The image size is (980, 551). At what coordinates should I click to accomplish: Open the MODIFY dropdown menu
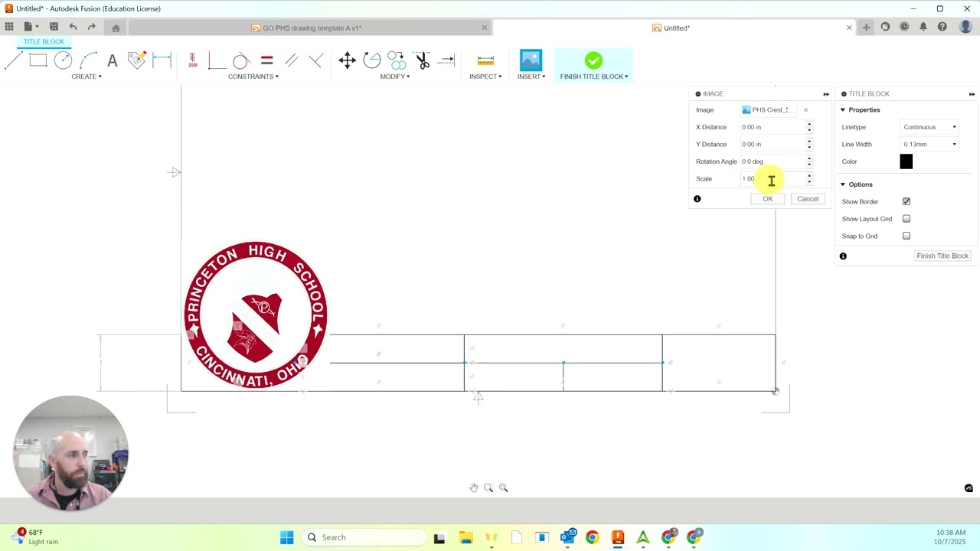(x=395, y=77)
